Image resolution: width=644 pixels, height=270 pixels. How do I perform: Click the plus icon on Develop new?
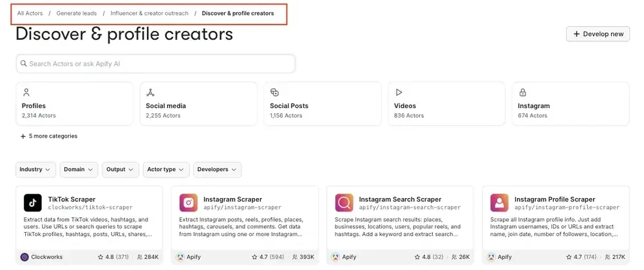pos(576,34)
